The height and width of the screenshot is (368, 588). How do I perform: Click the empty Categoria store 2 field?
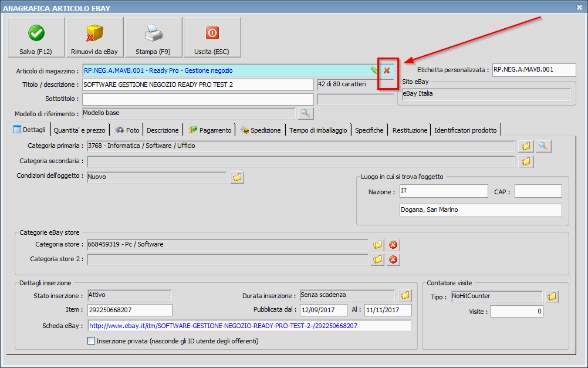[228, 259]
